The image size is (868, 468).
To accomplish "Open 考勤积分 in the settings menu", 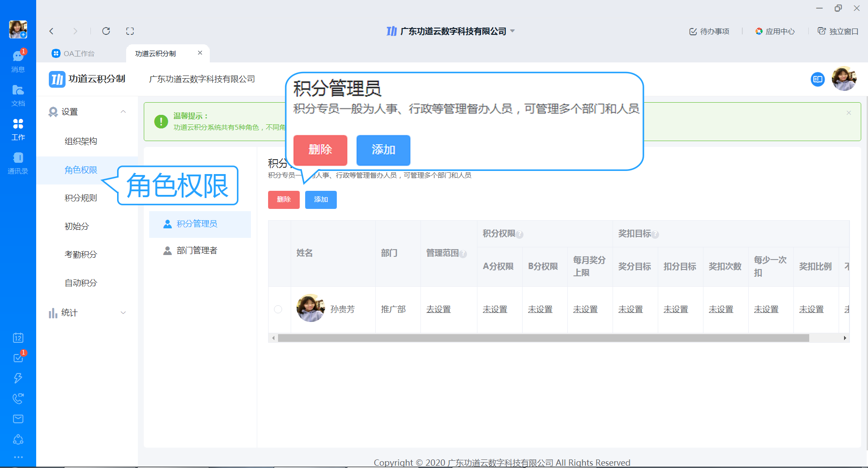I will click(x=81, y=255).
